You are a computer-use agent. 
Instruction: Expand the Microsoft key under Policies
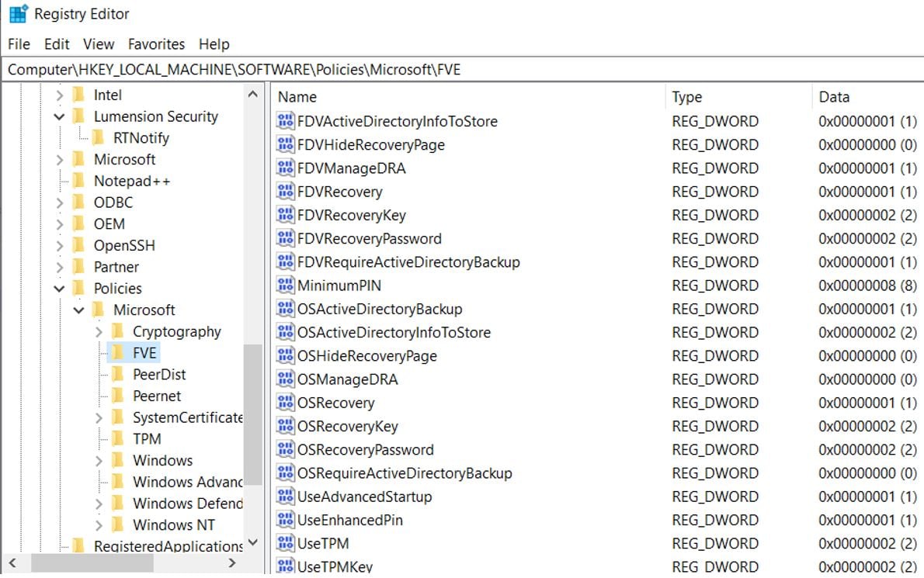click(x=77, y=310)
